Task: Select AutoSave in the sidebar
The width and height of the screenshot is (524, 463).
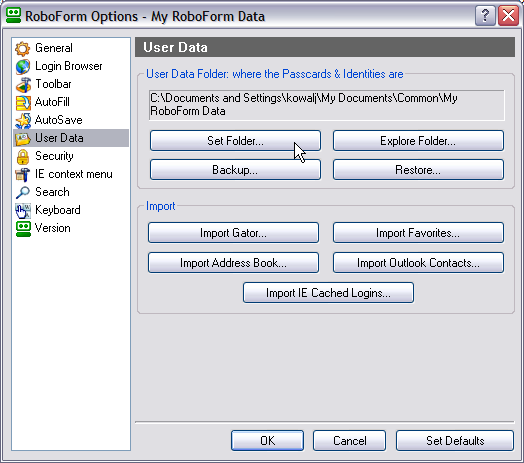Action: (x=58, y=120)
